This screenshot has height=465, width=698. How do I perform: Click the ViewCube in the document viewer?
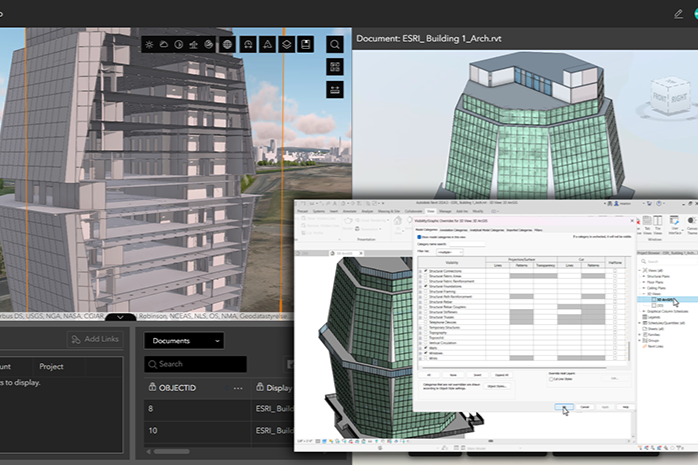(670, 97)
